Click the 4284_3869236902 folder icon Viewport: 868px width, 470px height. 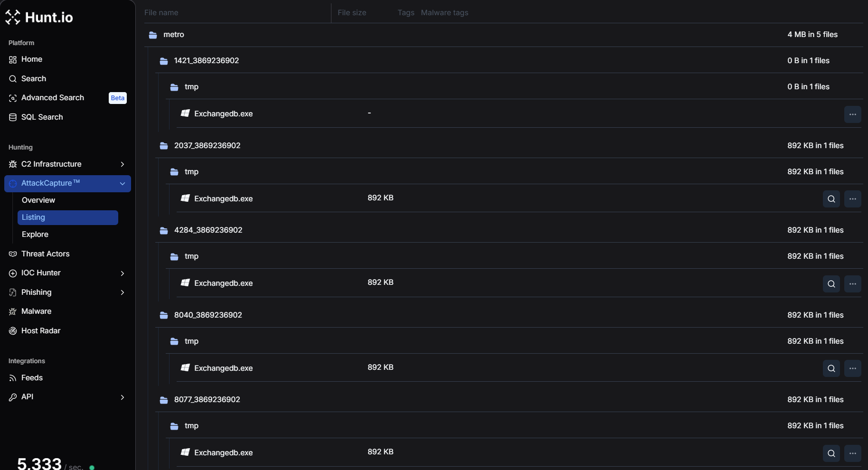pos(164,231)
